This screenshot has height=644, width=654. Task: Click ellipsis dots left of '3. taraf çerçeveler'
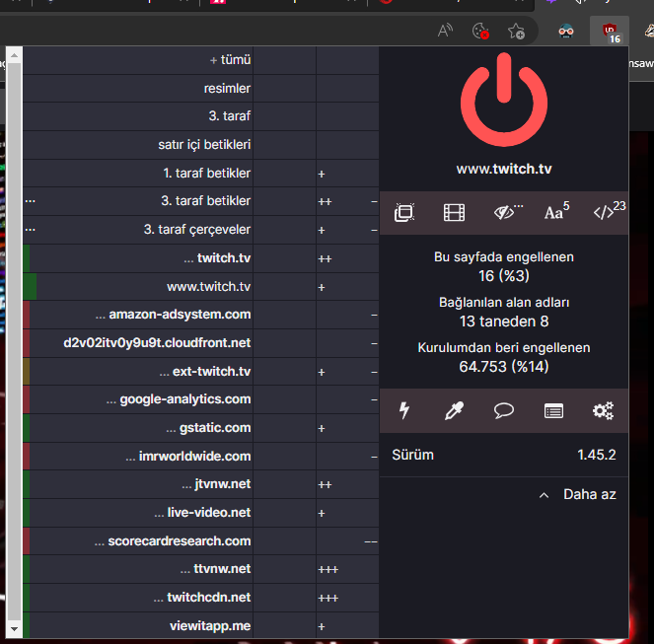(x=30, y=230)
